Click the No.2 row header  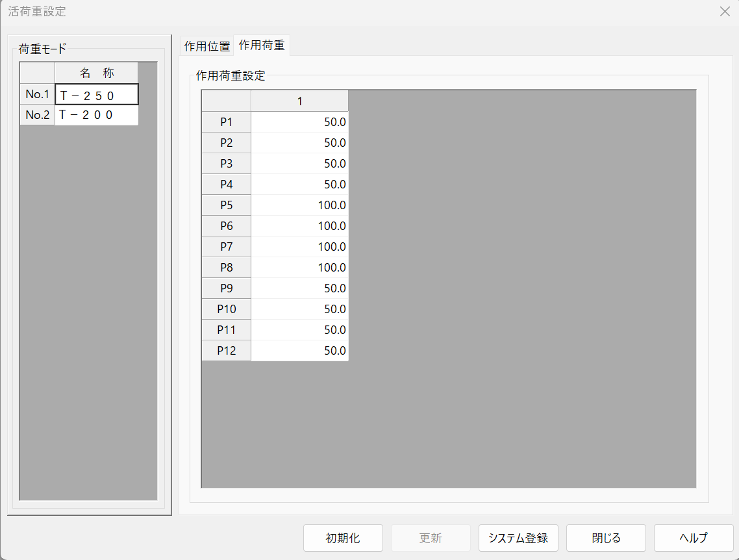(x=38, y=115)
